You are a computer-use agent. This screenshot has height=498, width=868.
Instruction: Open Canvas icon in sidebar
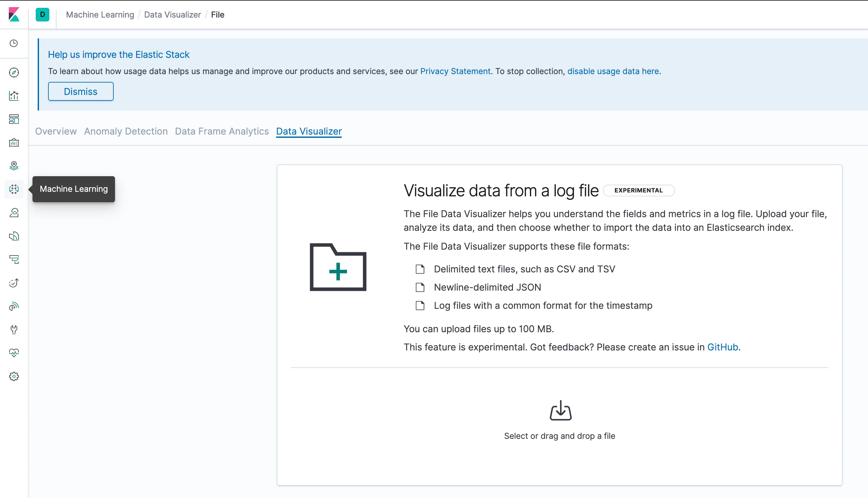[x=14, y=143]
